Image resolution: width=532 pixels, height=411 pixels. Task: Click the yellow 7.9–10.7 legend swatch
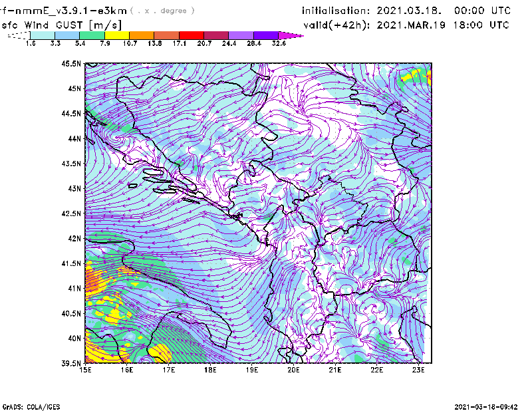tap(117, 35)
